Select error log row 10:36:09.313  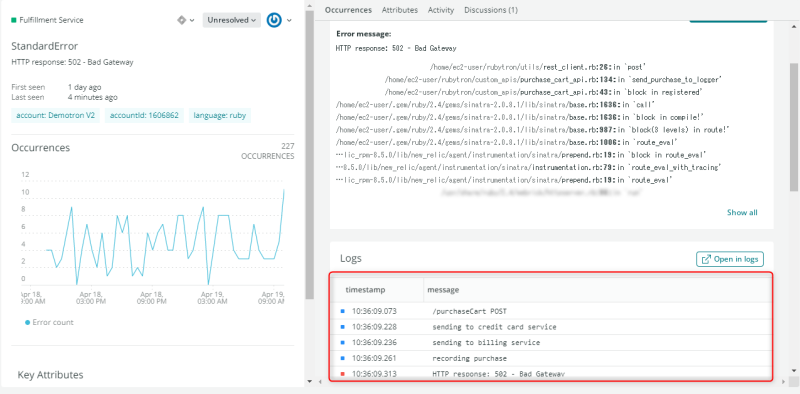(551, 374)
